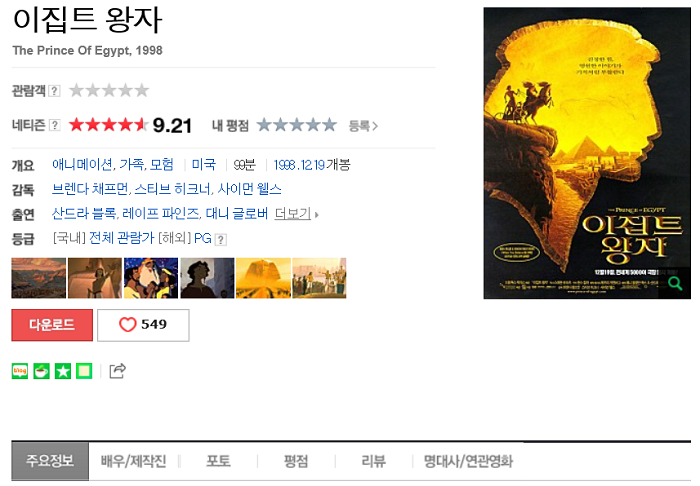This screenshot has height=486, width=700.
Task: Click the help icon beside PG rating
Action: pos(221,240)
